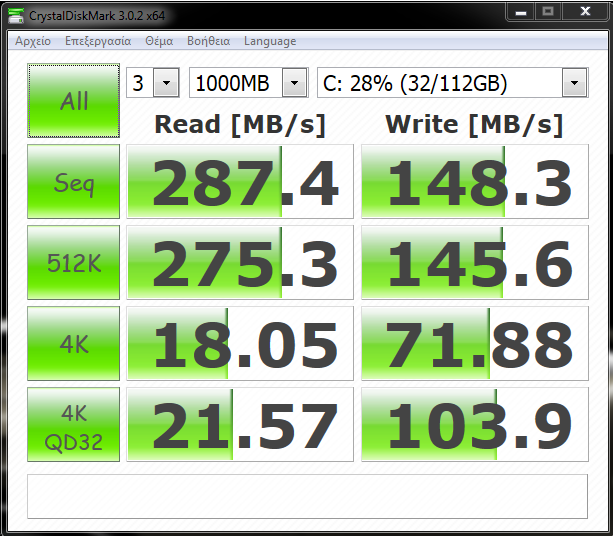Click the empty comment field at bottom
This screenshot has height=536, width=613.
tap(307, 497)
